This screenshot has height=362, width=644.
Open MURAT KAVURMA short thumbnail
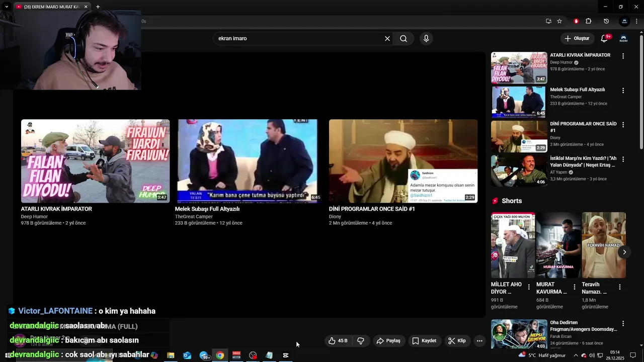tap(558, 245)
